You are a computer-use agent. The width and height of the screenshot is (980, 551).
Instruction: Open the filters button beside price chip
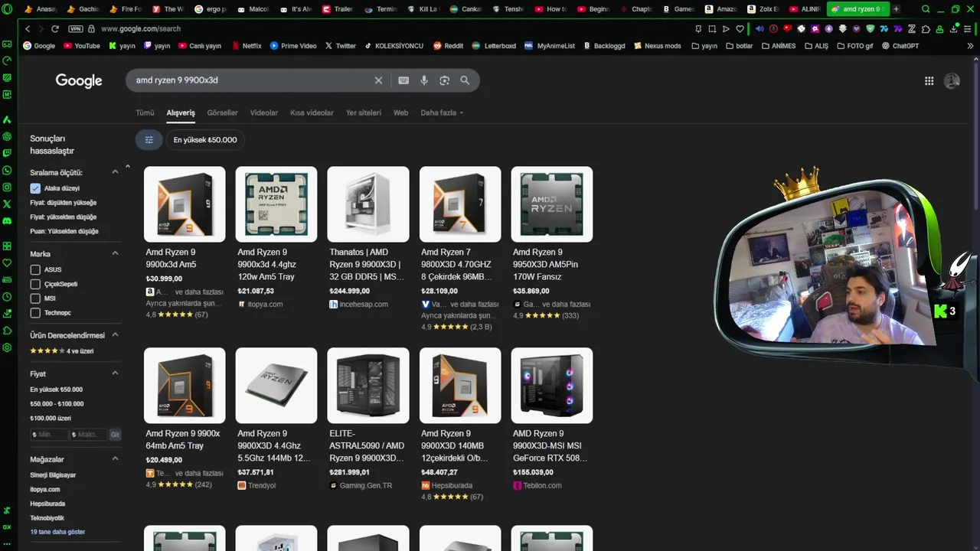click(x=149, y=140)
